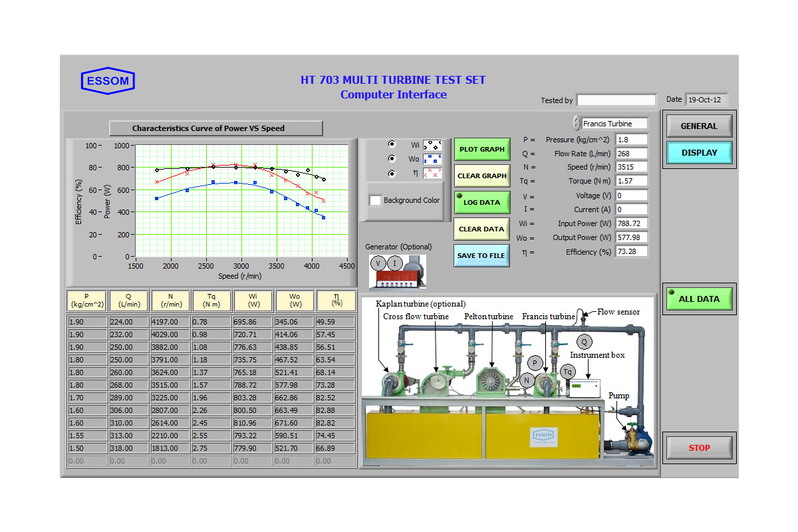Click the I current sensor icon on generator image

coord(396,263)
